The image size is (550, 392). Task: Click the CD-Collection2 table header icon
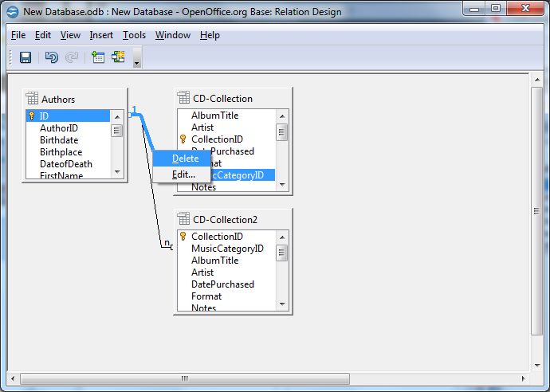click(x=183, y=219)
